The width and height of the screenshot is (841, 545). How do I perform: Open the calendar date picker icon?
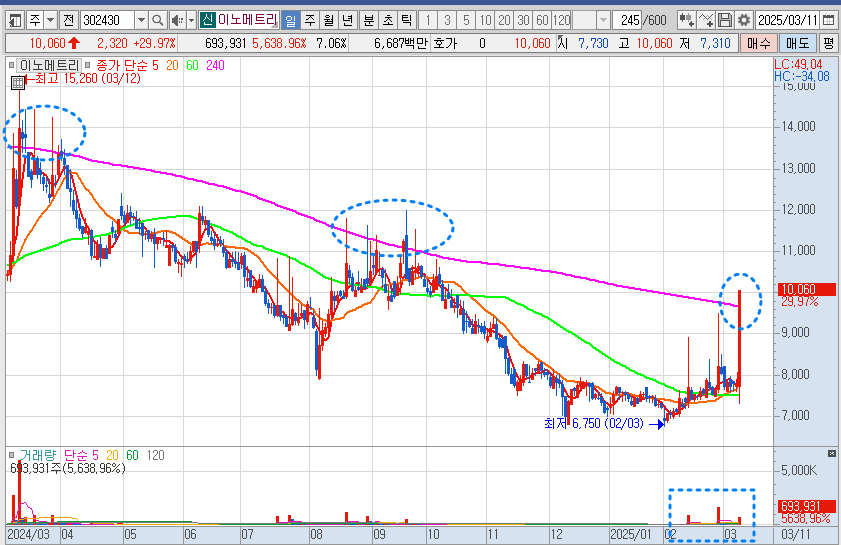click(828, 21)
